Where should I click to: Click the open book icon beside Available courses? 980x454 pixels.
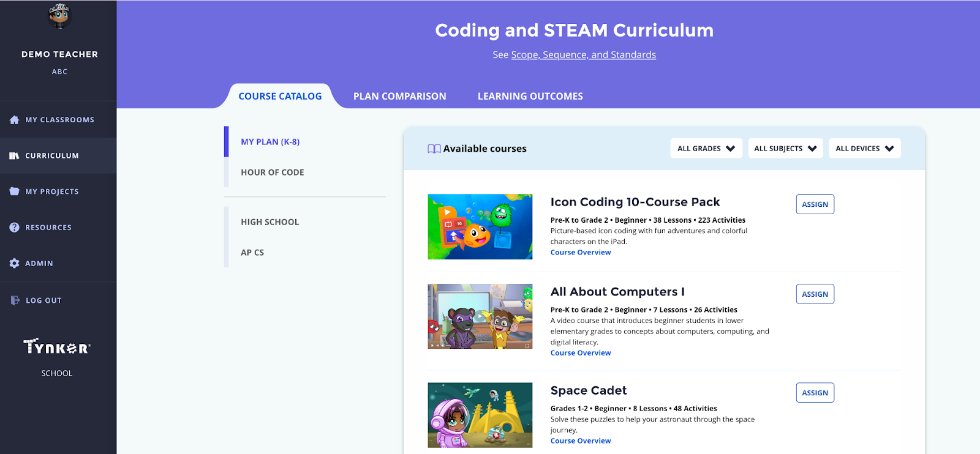click(x=434, y=149)
